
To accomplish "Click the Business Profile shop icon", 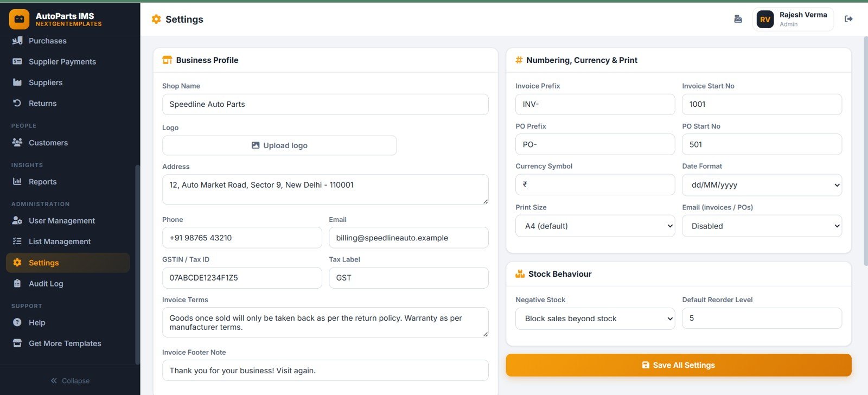I will tap(167, 60).
